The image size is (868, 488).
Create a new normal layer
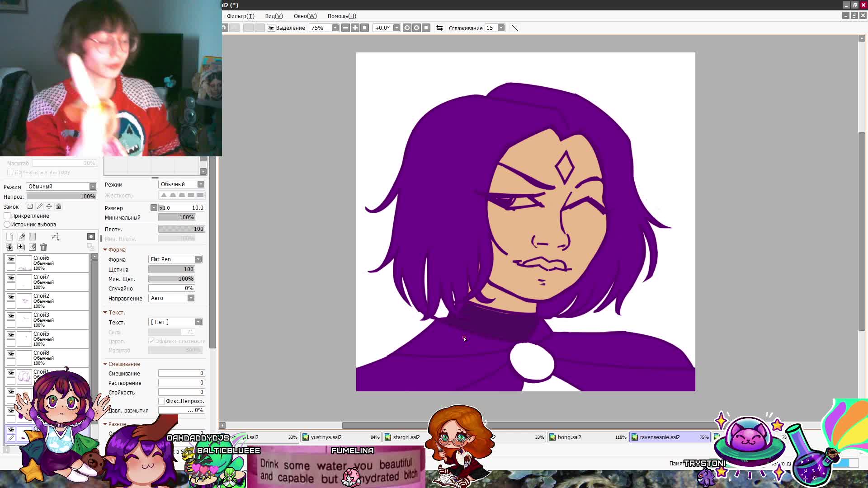pos(9,237)
